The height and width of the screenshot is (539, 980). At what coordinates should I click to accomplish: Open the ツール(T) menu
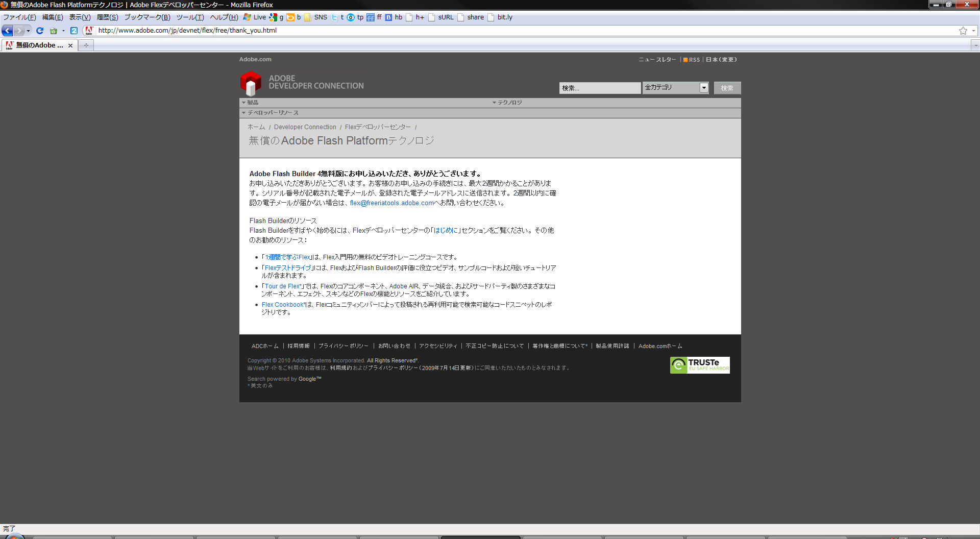coord(190,17)
